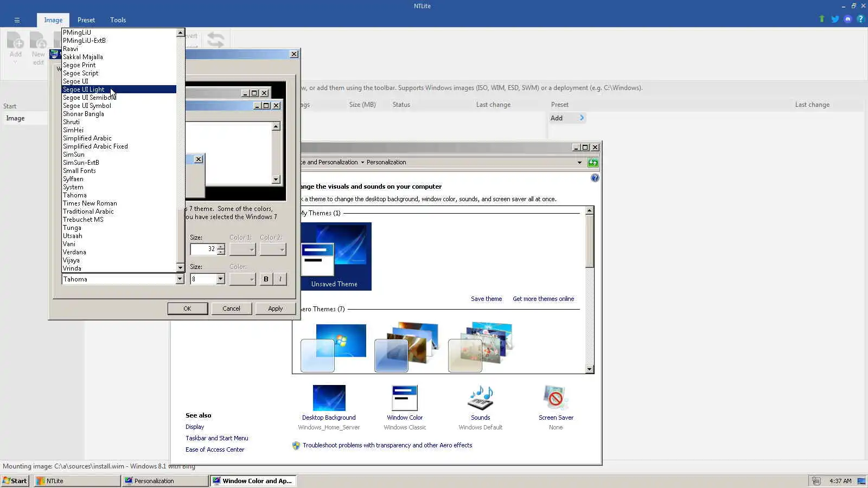Click the Cancel button
This screenshot has height=488, width=868.
pyautogui.click(x=231, y=309)
